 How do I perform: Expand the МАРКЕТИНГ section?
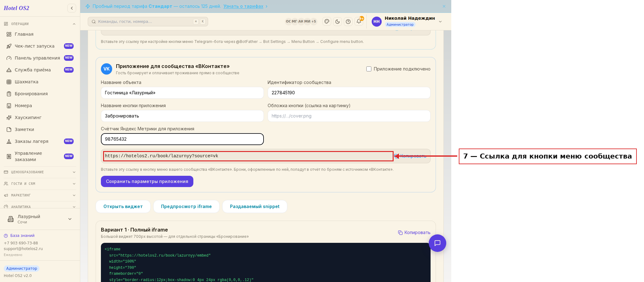pos(40,195)
